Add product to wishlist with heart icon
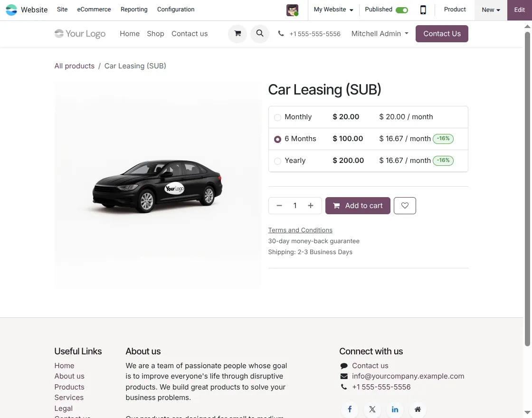The width and height of the screenshot is (532, 418). coord(405,205)
